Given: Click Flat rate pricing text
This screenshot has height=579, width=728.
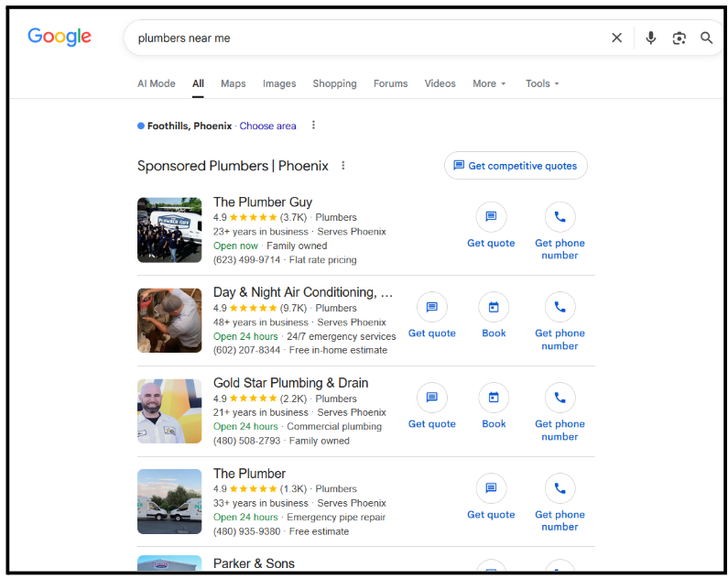Looking at the screenshot, I should [322, 259].
